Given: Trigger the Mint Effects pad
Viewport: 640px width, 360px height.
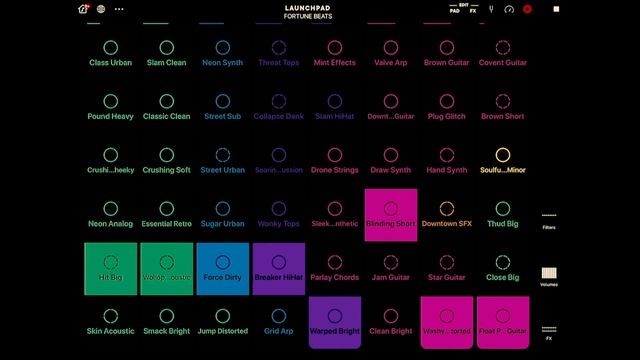Looking at the screenshot, I should click(x=335, y=54).
